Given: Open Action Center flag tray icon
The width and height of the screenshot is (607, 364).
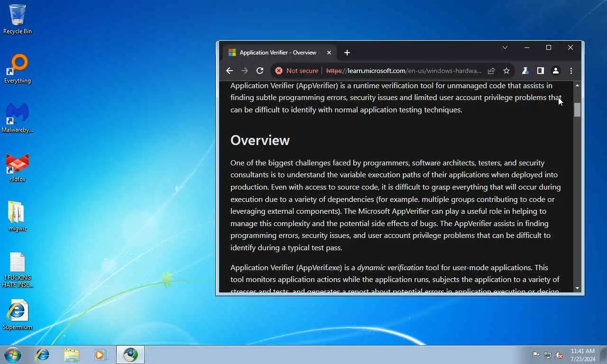Looking at the screenshot, I should coord(536,355).
